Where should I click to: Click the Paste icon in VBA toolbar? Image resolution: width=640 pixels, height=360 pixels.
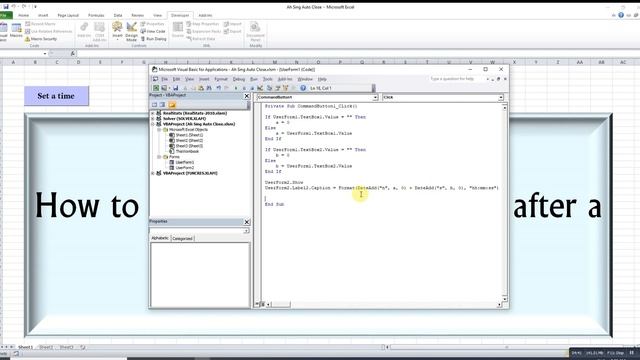pos(201,88)
